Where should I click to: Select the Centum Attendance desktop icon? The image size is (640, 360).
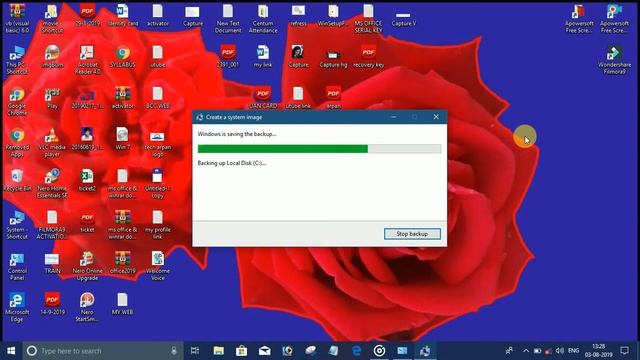pyautogui.click(x=263, y=18)
